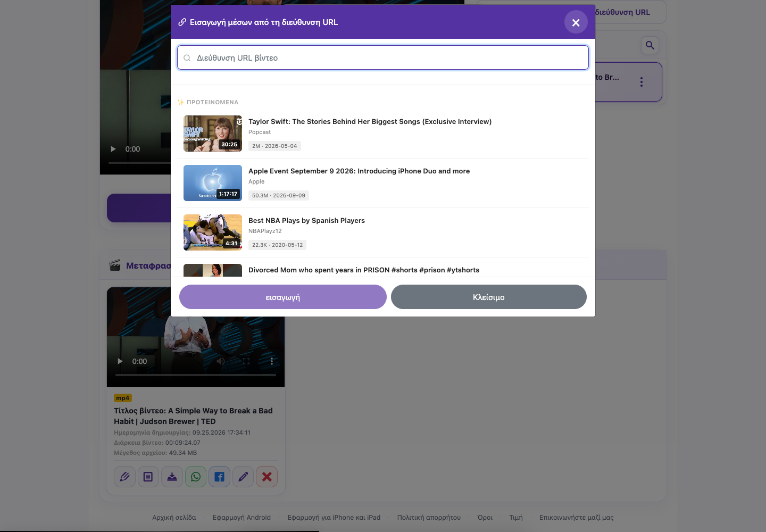This screenshot has width=766, height=532.
Task: Open the Όροι footer link
Action: (485, 517)
